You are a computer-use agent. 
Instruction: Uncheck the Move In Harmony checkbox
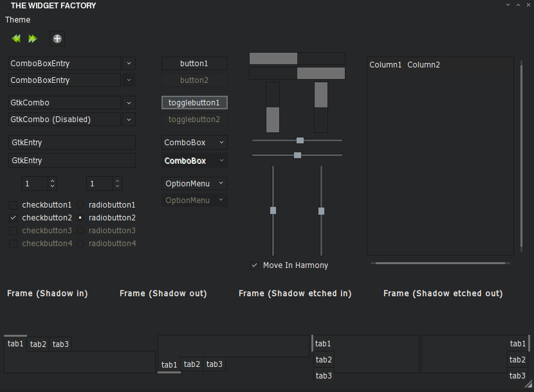254,265
